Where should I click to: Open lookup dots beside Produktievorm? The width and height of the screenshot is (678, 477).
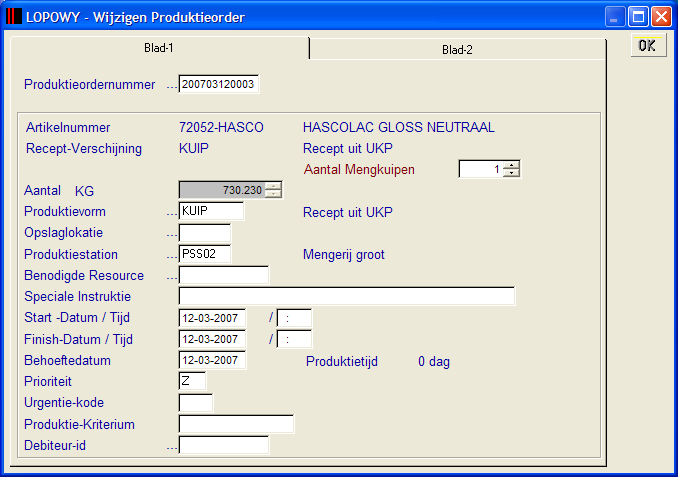pos(172,214)
